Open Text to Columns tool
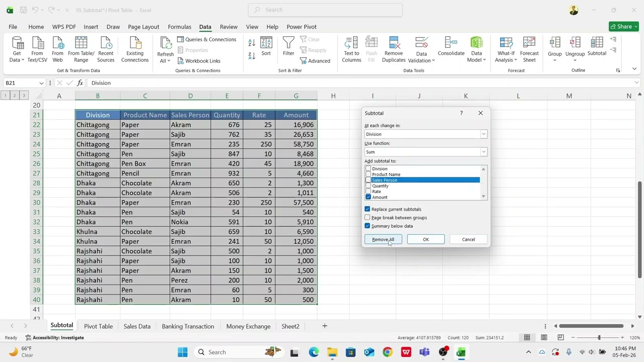 pos(352,50)
